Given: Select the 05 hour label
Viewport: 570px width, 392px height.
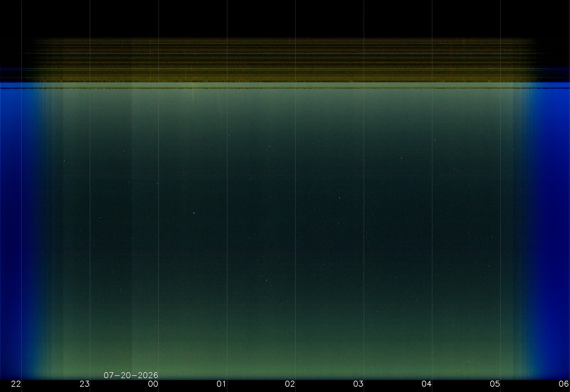Looking at the screenshot, I should pyautogui.click(x=495, y=384).
